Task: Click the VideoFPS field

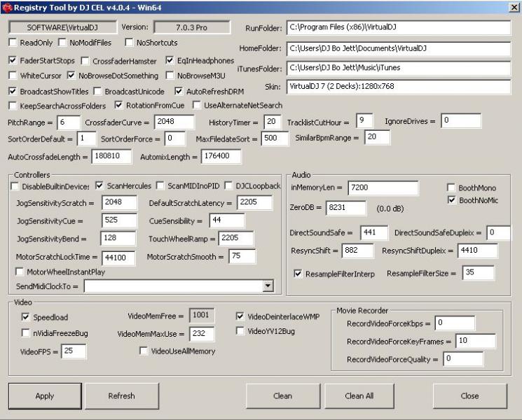Action: [x=74, y=351]
